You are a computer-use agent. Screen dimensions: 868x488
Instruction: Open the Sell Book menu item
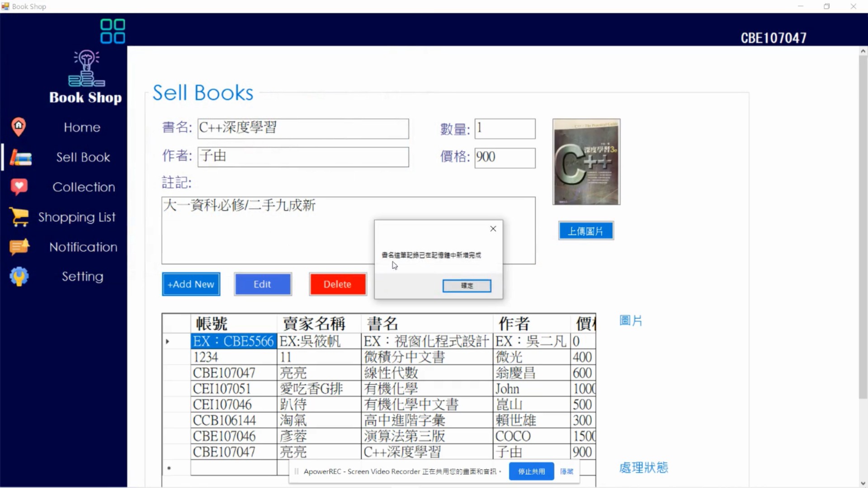[x=83, y=157]
